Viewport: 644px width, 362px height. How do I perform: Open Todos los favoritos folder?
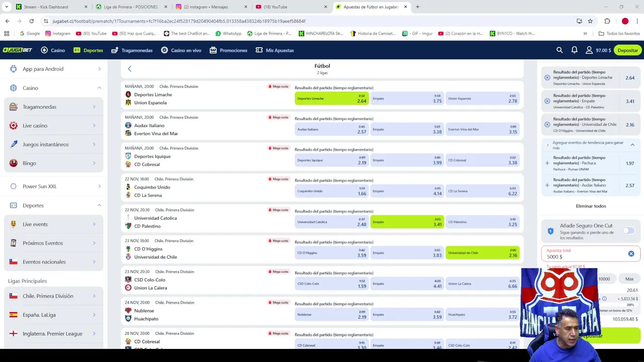619,34
